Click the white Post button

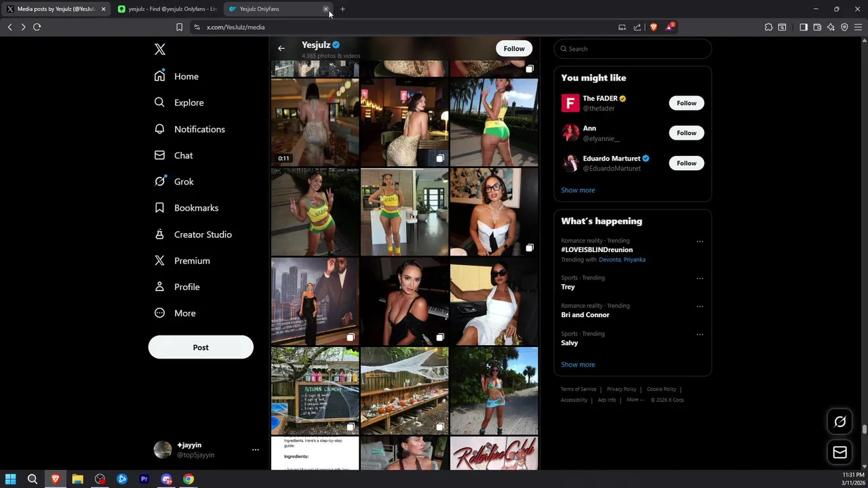click(x=201, y=347)
